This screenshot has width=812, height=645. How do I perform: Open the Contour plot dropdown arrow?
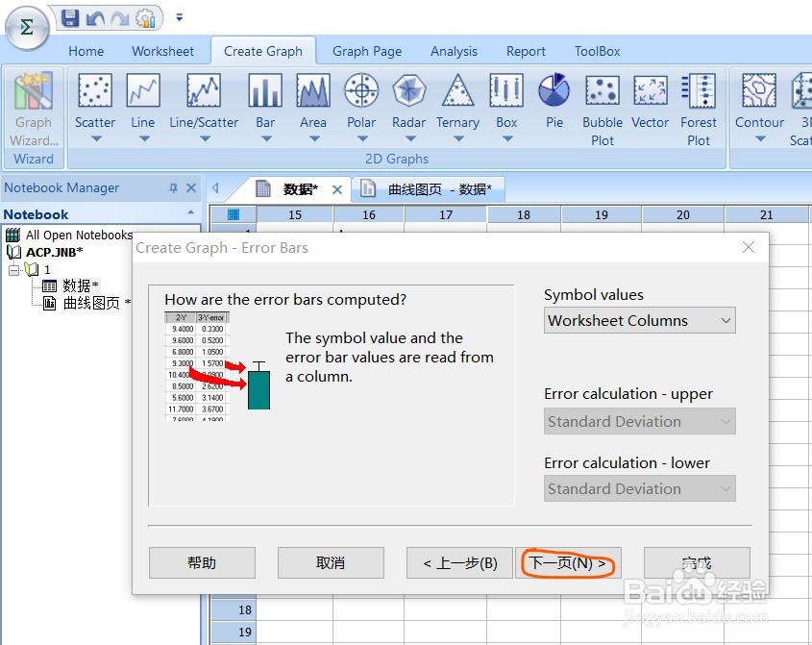click(x=760, y=138)
